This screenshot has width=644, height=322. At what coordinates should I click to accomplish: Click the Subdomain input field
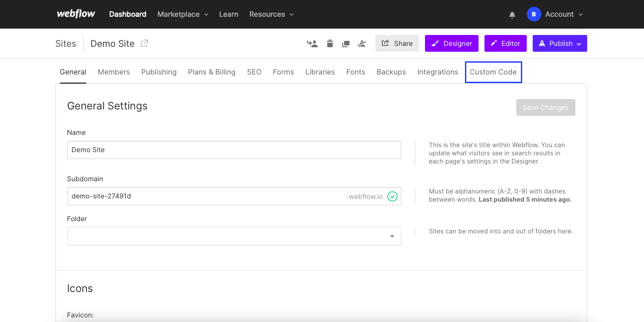(x=234, y=196)
